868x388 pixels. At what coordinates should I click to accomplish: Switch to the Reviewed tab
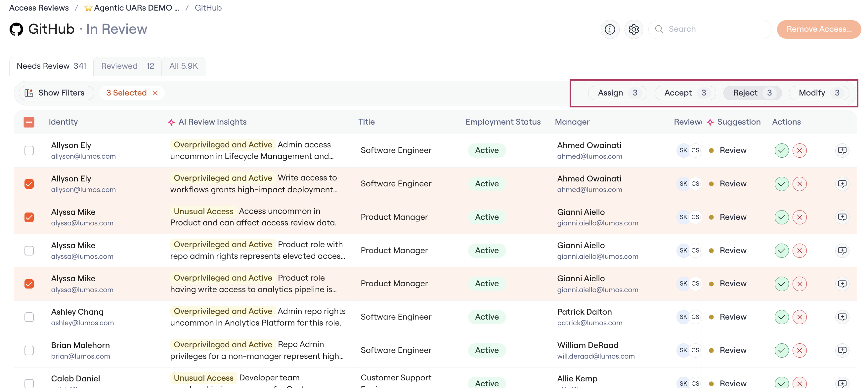point(127,66)
